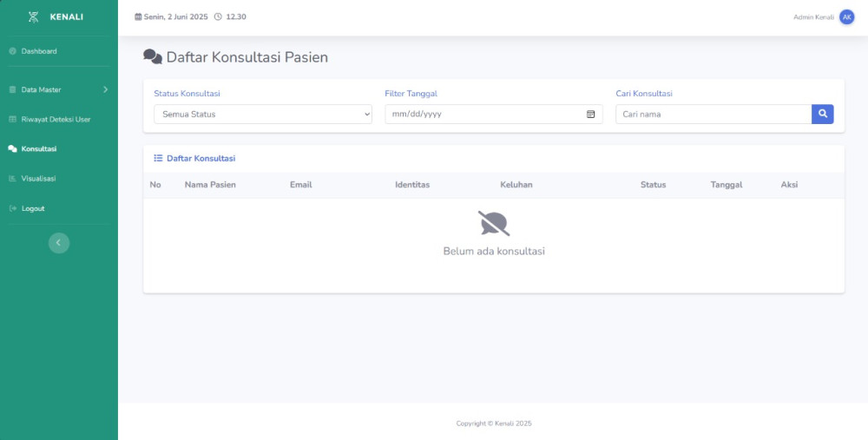Collapse the sidebar with the round arrow toggle
This screenshot has height=440, width=868.
click(x=59, y=243)
